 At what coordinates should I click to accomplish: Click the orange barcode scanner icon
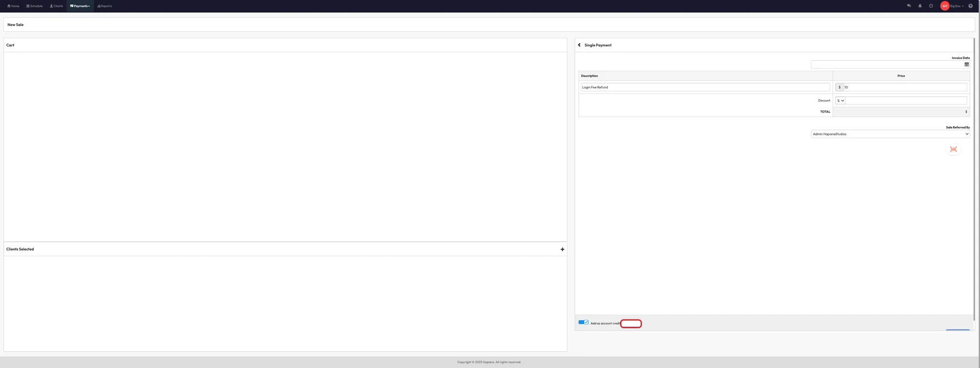[x=953, y=149]
